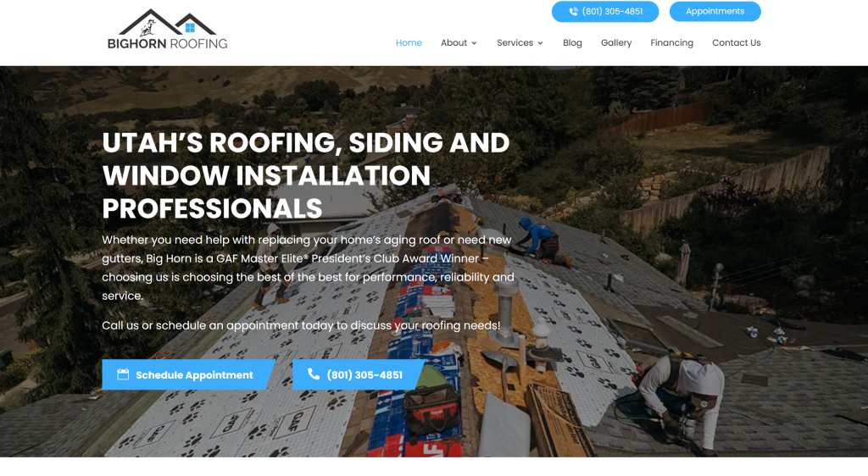This screenshot has width=868, height=476.
Task: Open the Contact Us page
Action: tap(737, 42)
